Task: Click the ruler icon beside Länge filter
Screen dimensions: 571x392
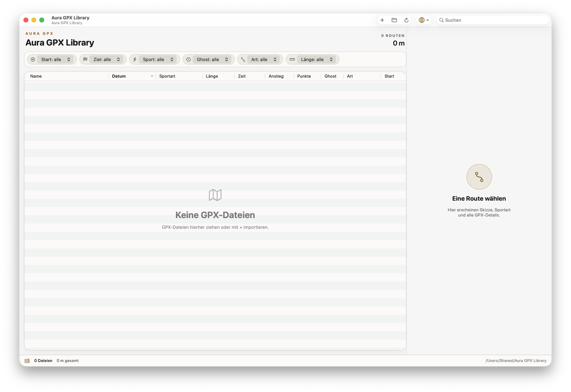Action: [x=292, y=60]
